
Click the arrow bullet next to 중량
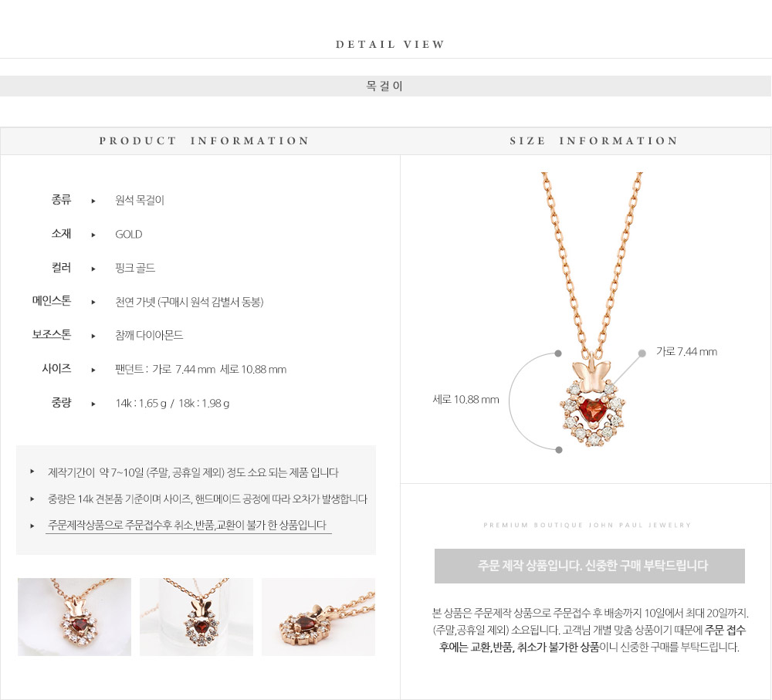tap(93, 404)
